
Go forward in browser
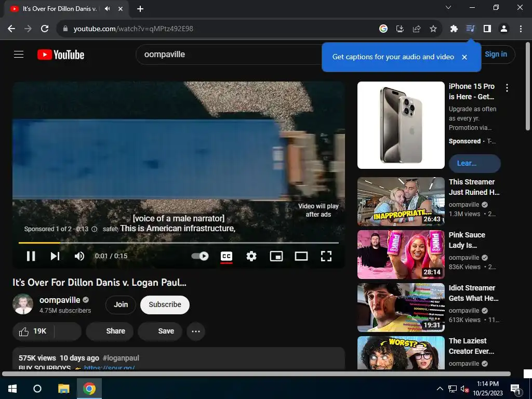tap(28, 29)
